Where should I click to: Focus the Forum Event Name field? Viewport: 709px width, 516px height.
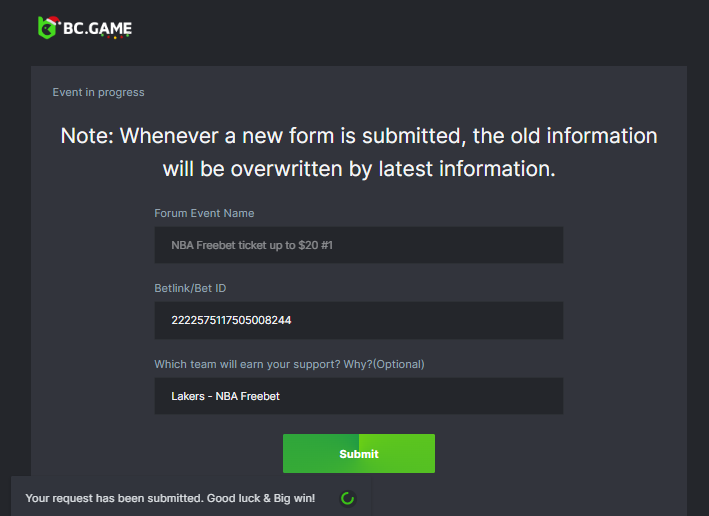tap(358, 245)
